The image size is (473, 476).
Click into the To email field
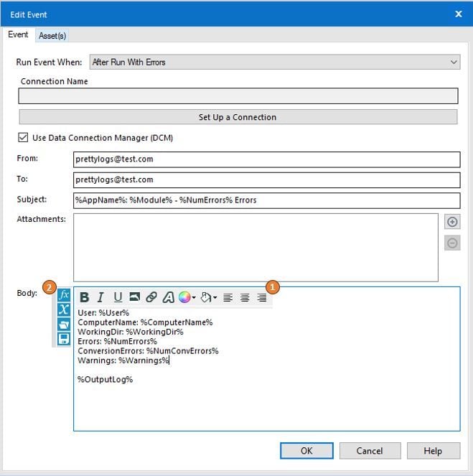point(266,179)
